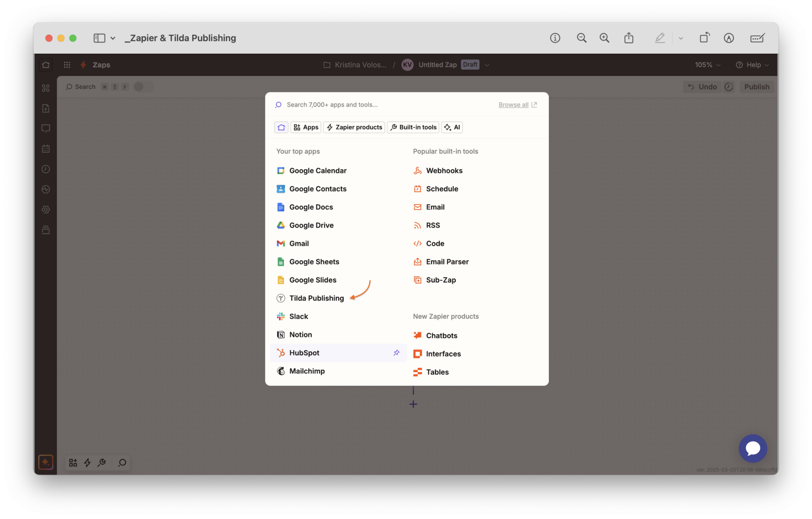The height and width of the screenshot is (519, 812).
Task: Choose Google Contacts from top apps
Action: 338,189
